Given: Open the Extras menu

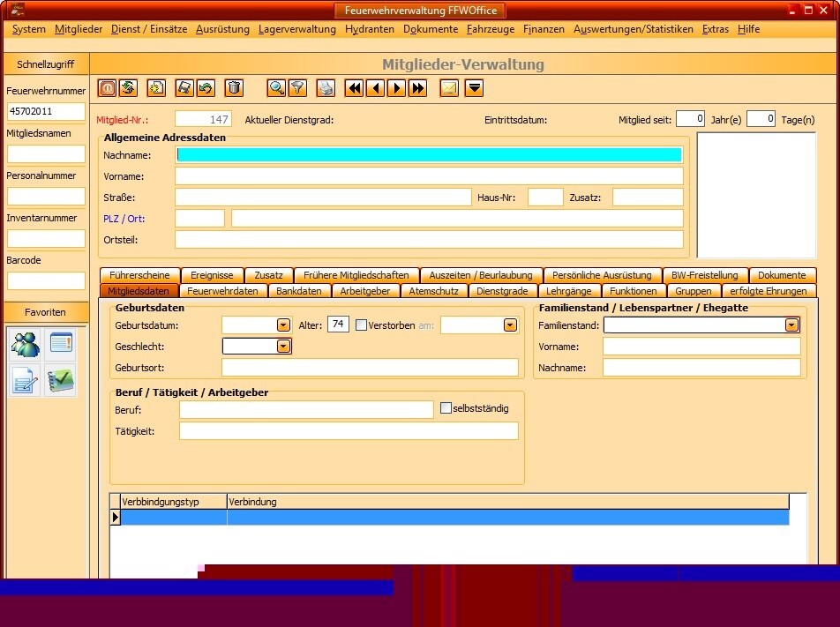Looking at the screenshot, I should 716,29.
